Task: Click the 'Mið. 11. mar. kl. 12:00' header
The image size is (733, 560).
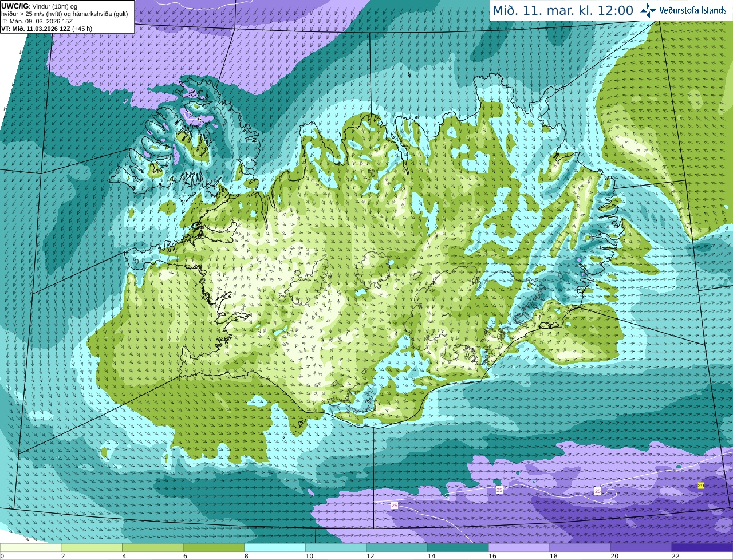Action: tap(563, 11)
